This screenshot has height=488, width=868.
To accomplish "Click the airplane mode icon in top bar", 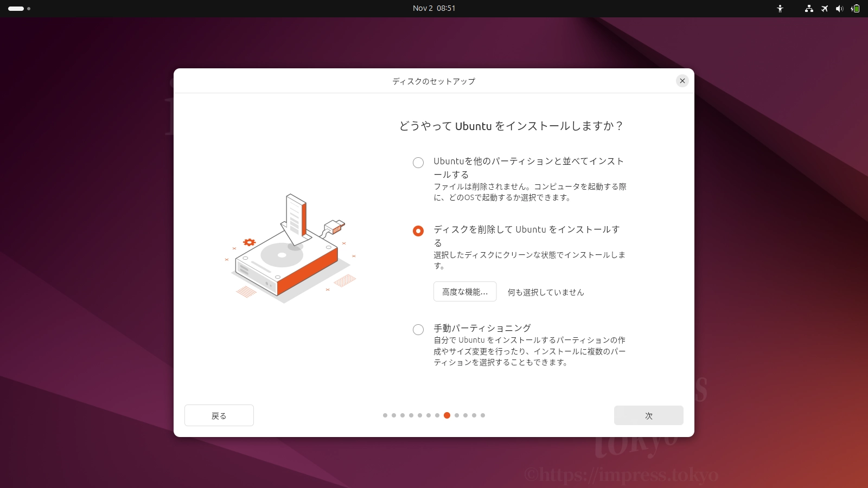I will [825, 9].
